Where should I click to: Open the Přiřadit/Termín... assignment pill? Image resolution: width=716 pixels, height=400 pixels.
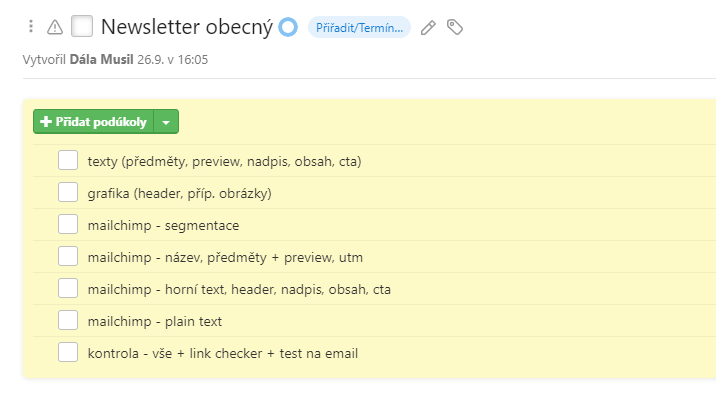(359, 27)
